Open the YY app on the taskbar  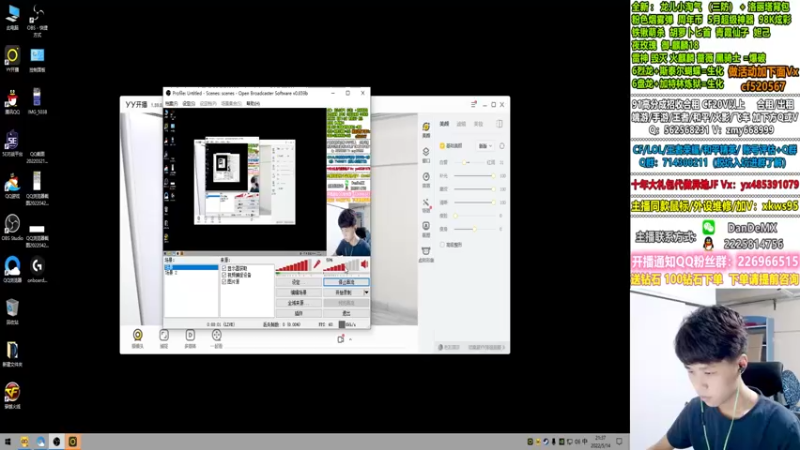click(x=73, y=441)
